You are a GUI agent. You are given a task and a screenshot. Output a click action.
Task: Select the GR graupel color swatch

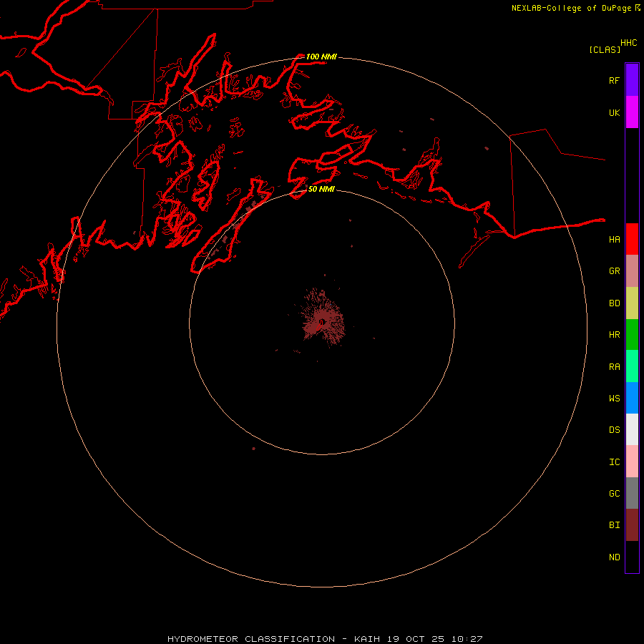(x=632, y=271)
